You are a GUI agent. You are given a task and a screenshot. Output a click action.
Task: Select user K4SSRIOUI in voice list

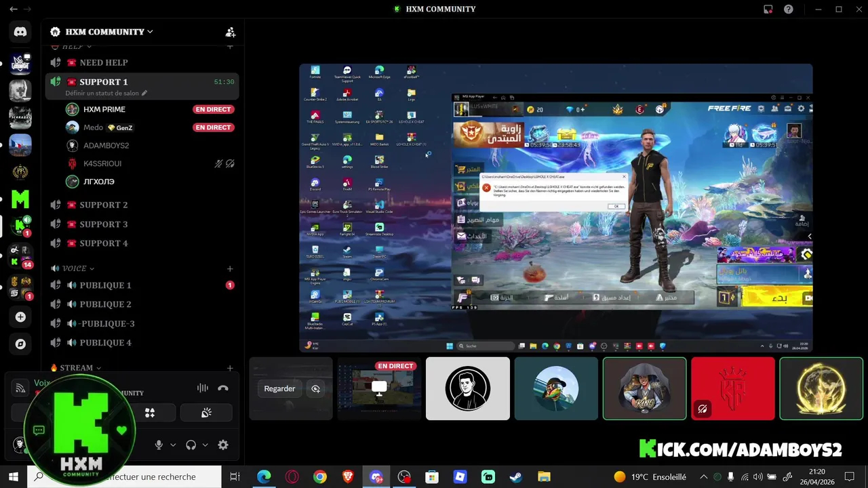[x=102, y=163]
